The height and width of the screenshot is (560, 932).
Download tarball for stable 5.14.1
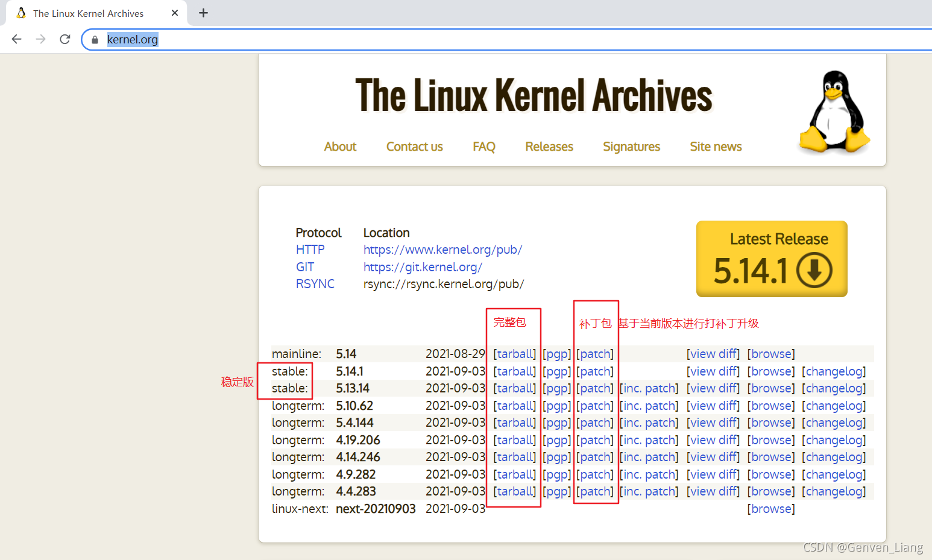pyautogui.click(x=514, y=371)
